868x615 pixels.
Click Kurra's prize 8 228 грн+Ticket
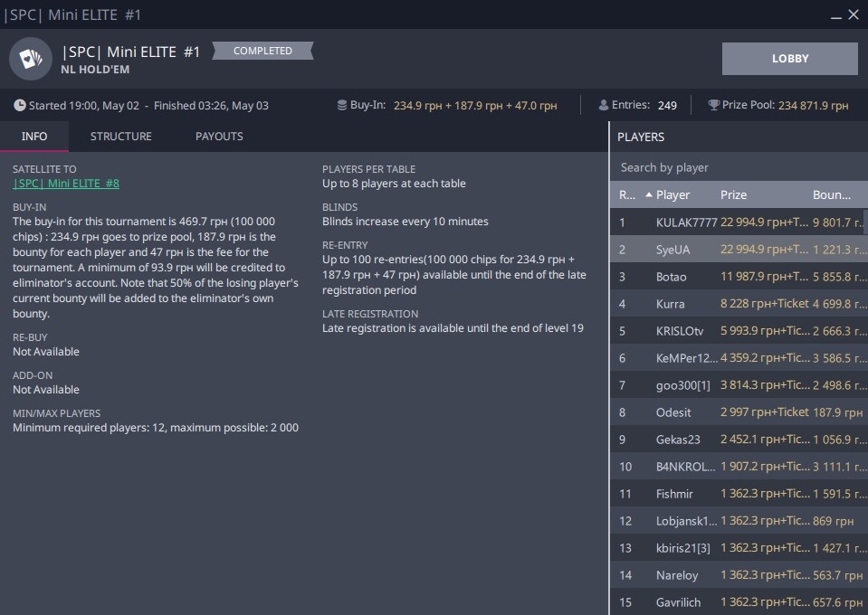(x=765, y=304)
